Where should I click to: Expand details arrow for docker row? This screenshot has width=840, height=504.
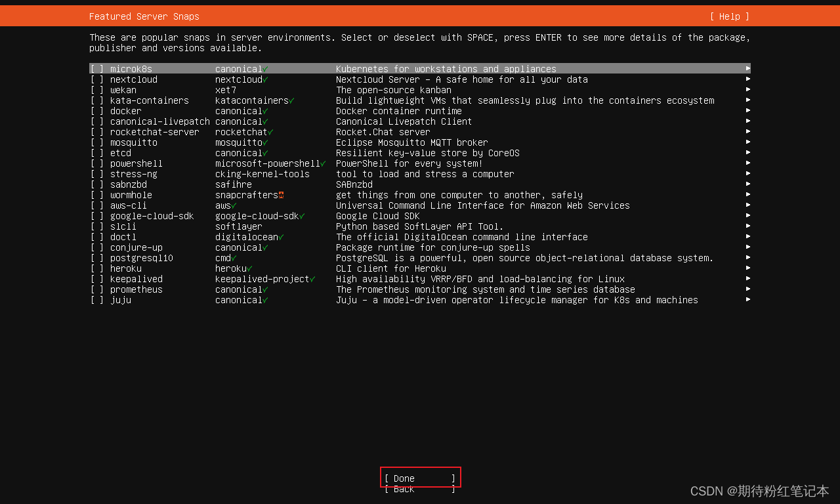click(748, 110)
